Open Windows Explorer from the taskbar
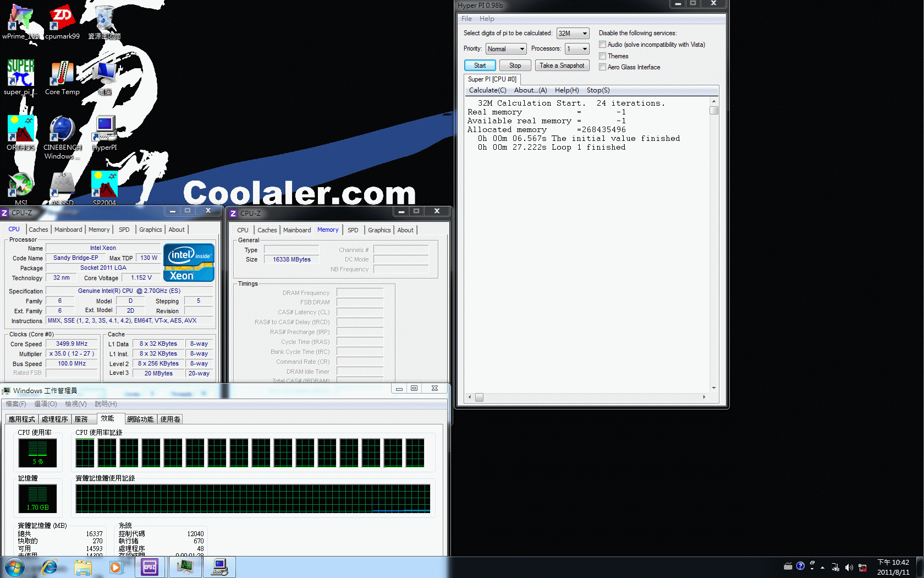 click(83, 567)
